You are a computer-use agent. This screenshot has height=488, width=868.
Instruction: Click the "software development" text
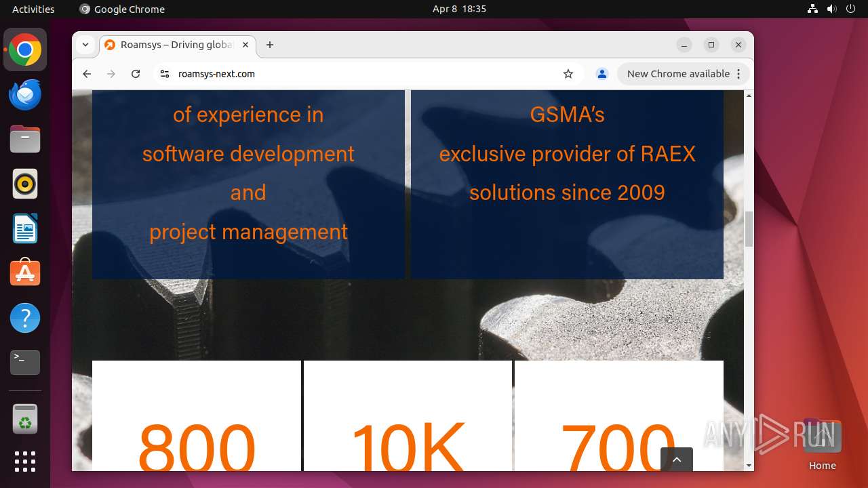248,154
